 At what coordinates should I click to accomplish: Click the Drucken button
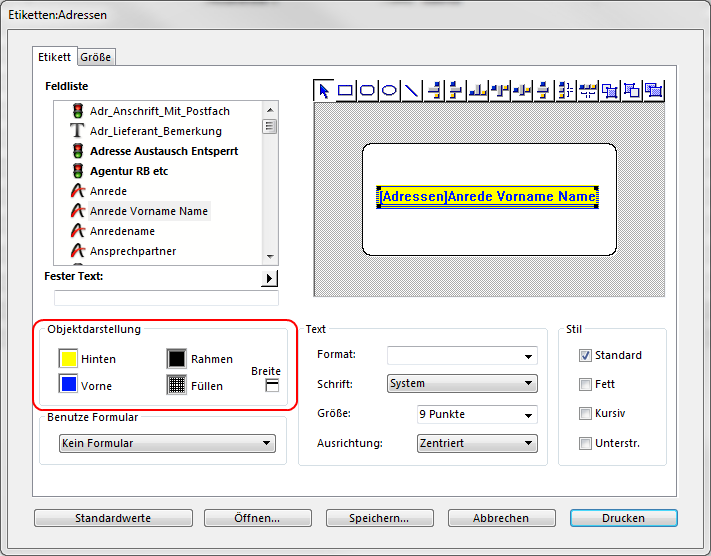(623, 518)
